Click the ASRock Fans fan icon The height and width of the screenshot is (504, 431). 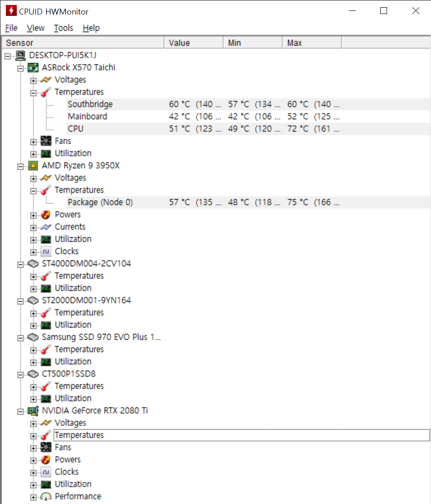point(46,141)
